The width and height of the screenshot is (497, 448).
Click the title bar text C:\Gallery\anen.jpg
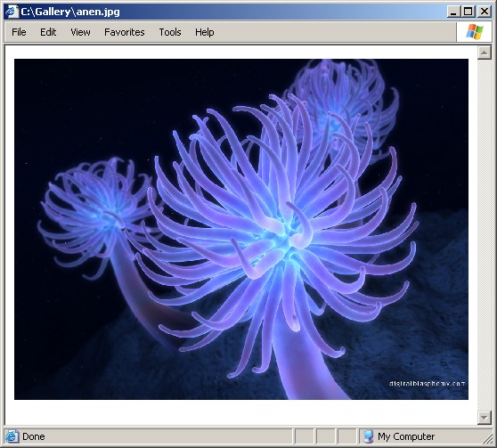click(x=70, y=12)
